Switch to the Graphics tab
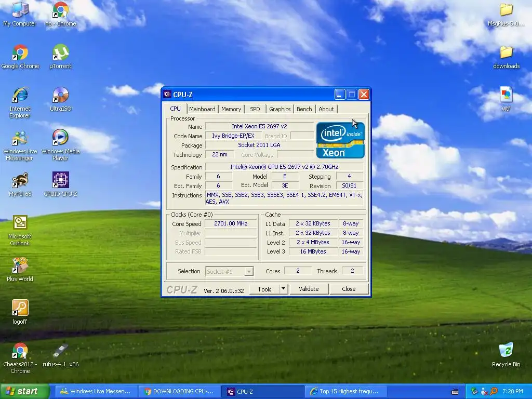 [x=280, y=109]
